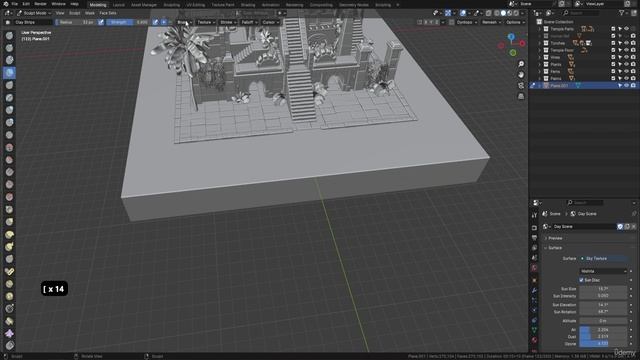Switch viewport to rendered shading
Viewport: 640px width, 360px height.
[x=516, y=13]
